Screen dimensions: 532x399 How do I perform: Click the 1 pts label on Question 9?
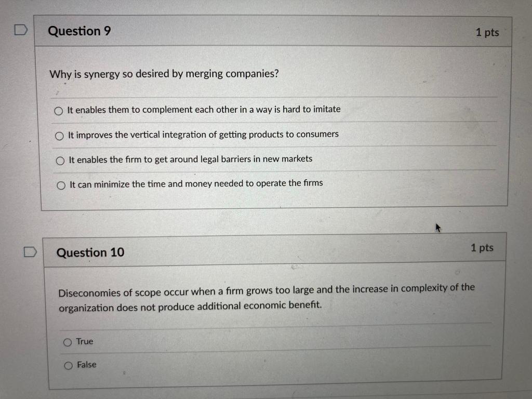(488, 32)
